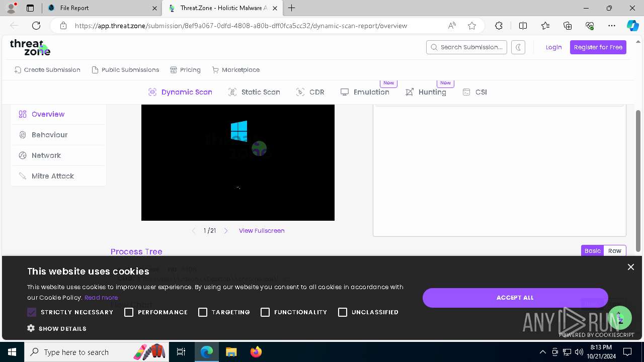The width and height of the screenshot is (644, 362).
Task: Open the Dynamic Scan tab
Action: pos(180,92)
